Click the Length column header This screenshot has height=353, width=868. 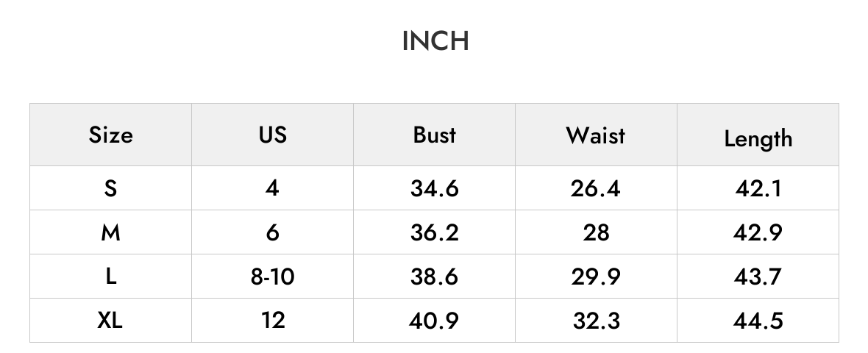[x=758, y=139]
